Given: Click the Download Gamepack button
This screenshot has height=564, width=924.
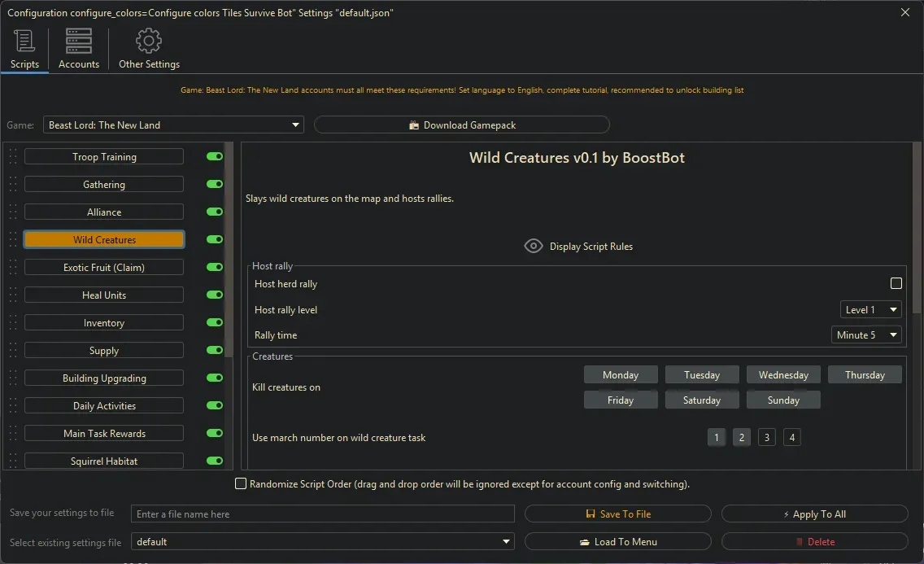Looking at the screenshot, I should [461, 125].
